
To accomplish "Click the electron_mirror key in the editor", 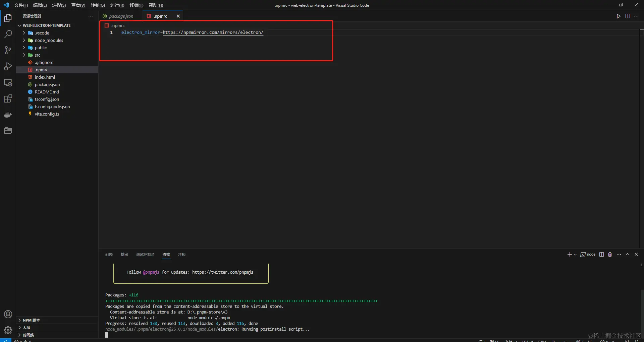I will [x=141, y=32].
